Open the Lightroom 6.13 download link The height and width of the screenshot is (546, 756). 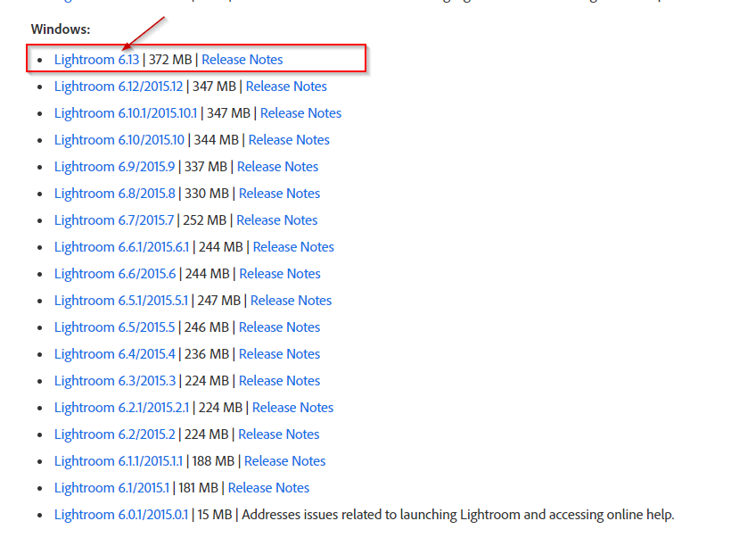[x=96, y=60]
